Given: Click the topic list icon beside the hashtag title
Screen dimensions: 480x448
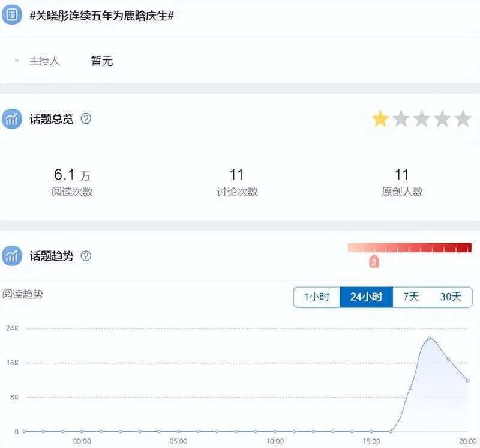Looking at the screenshot, I should [11, 14].
